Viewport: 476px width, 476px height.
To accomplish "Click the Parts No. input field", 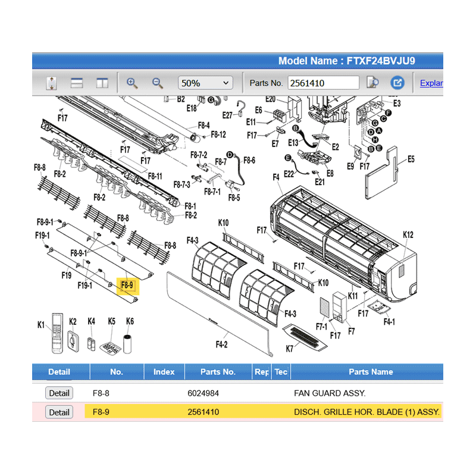I will coord(323,83).
